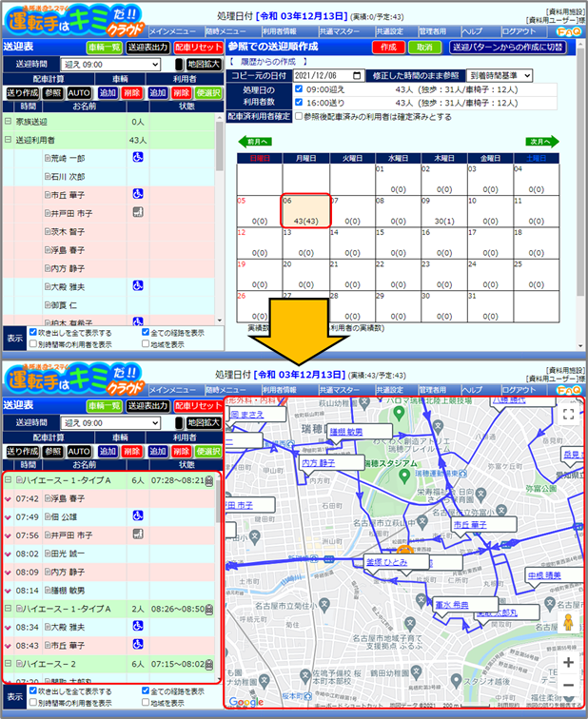Click wheelchair icon beside 佃 公雄

[138, 515]
